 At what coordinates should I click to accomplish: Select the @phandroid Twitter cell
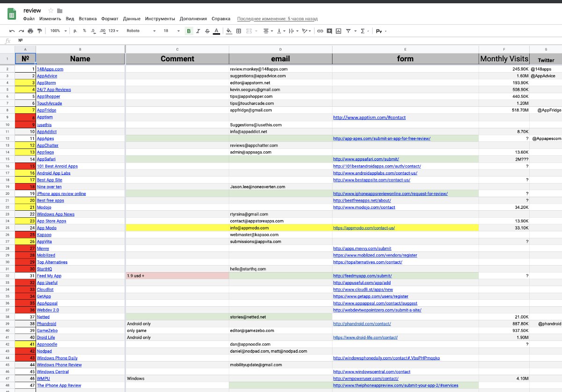tap(546, 324)
